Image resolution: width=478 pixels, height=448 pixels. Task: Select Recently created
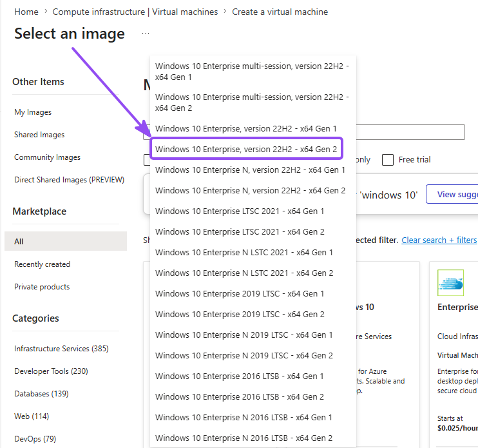43,264
